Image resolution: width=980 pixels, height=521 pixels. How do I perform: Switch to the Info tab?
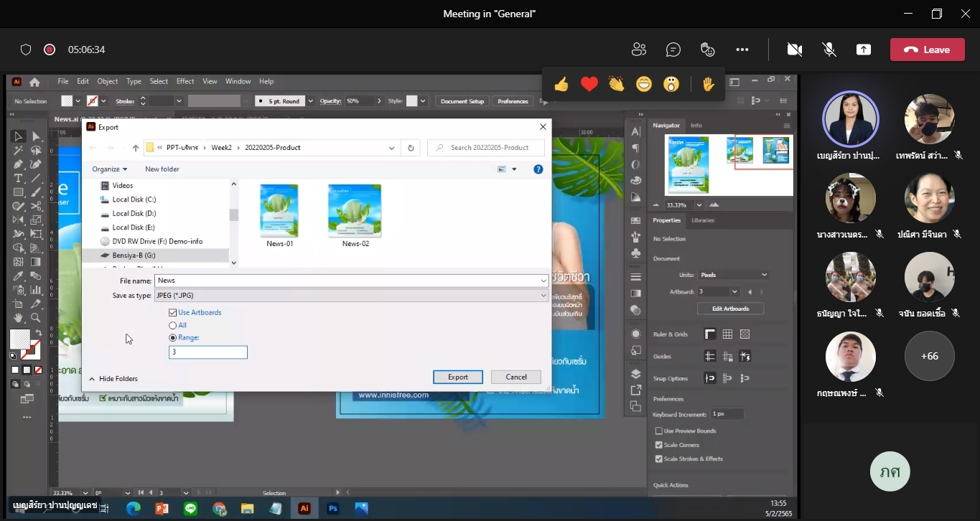coord(696,125)
